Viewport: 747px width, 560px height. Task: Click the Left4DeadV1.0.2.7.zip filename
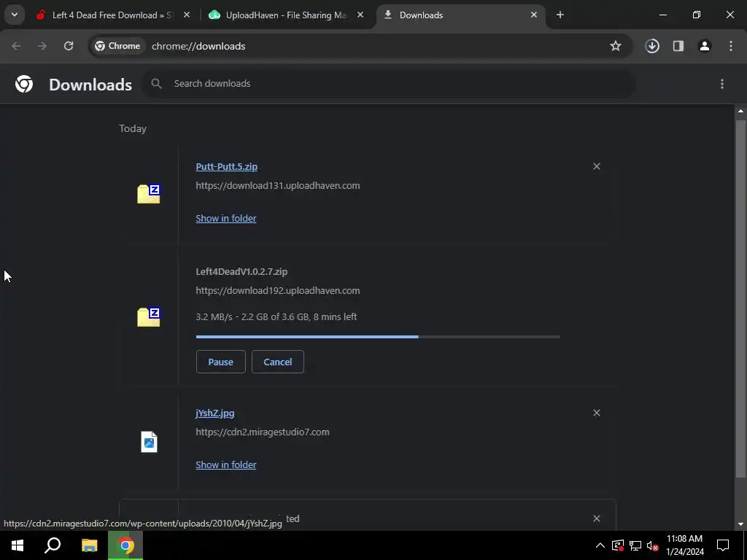click(x=241, y=271)
